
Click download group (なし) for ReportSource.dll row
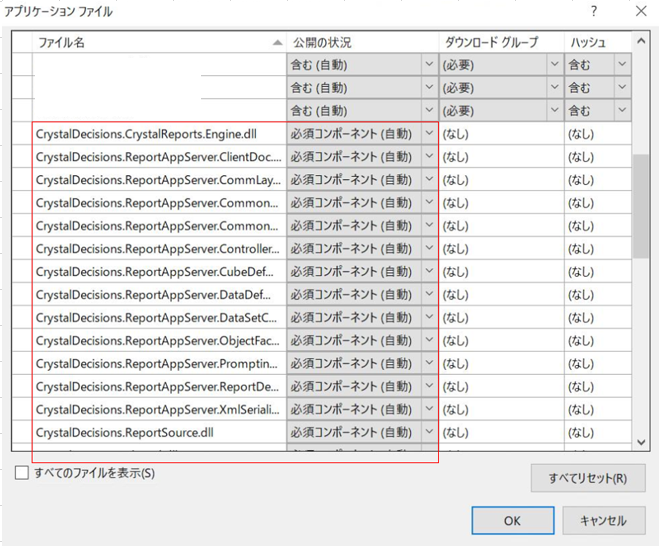point(501,432)
